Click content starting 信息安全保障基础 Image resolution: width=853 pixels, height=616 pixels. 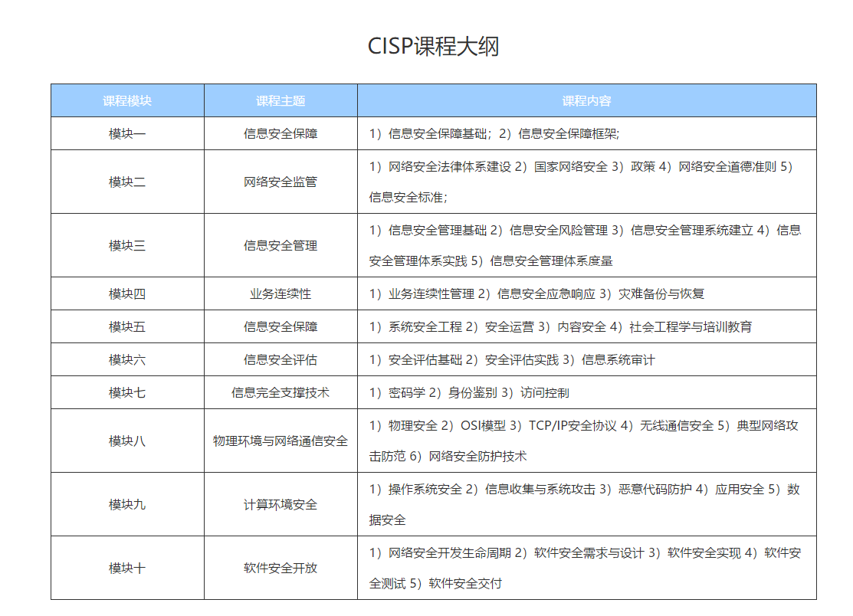[x=587, y=134]
